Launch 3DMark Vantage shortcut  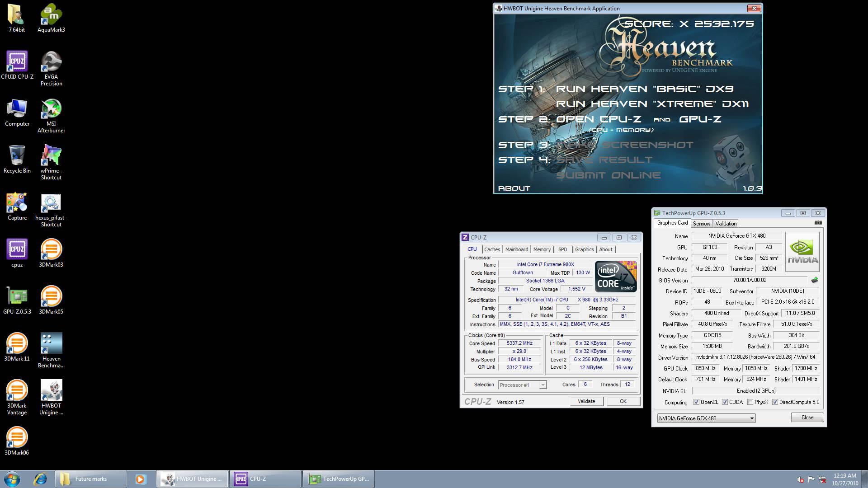(17, 397)
